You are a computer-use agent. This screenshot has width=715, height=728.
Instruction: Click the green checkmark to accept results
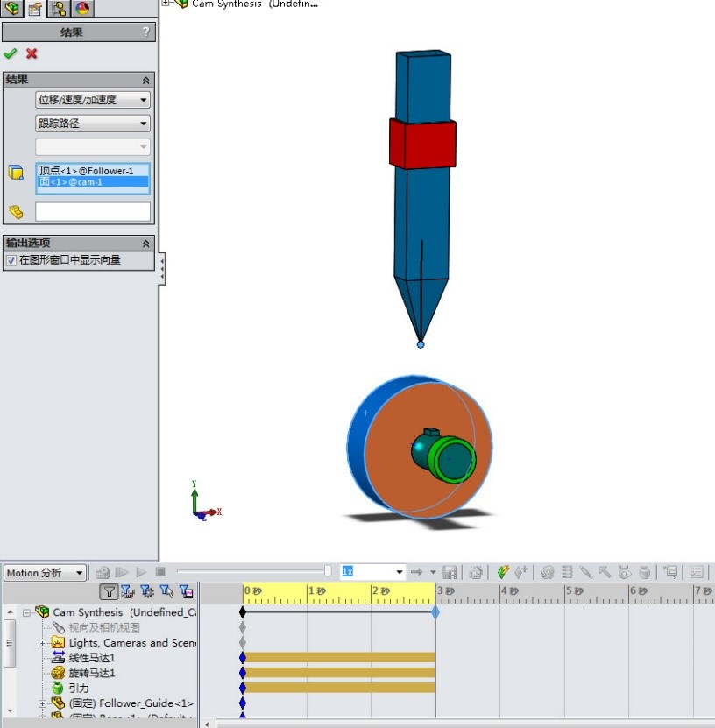pyautogui.click(x=11, y=53)
